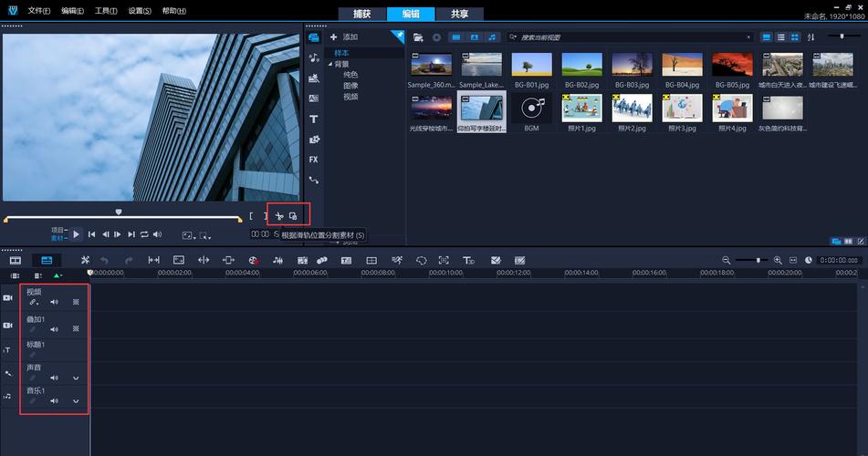
Task: Click the Undo arrow in timeline toolbar
Action: (105, 260)
